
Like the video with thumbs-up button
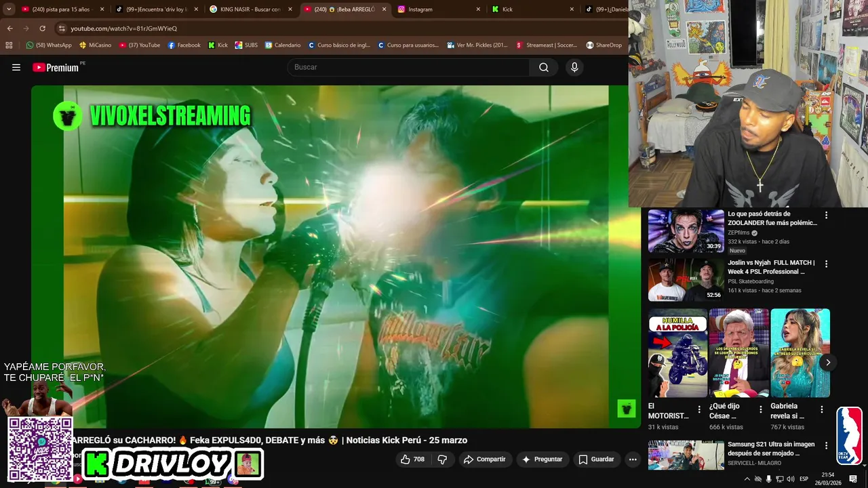coord(412,460)
